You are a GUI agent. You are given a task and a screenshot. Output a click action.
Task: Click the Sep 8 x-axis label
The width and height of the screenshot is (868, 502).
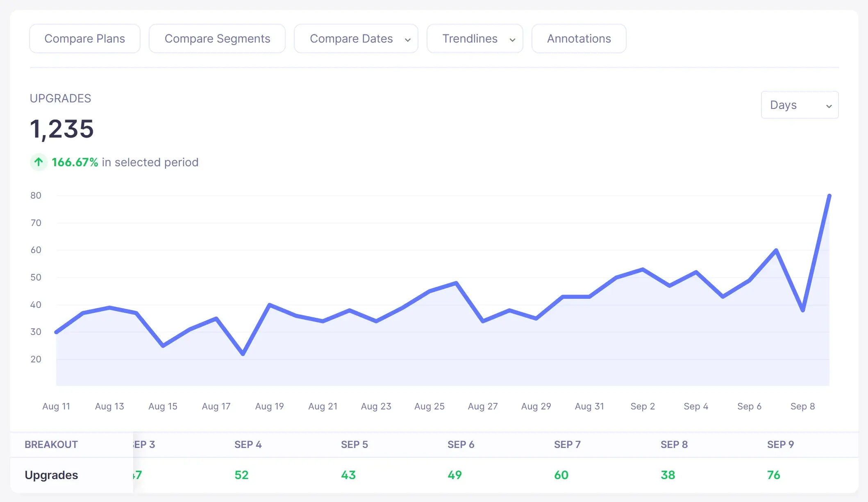click(x=802, y=407)
